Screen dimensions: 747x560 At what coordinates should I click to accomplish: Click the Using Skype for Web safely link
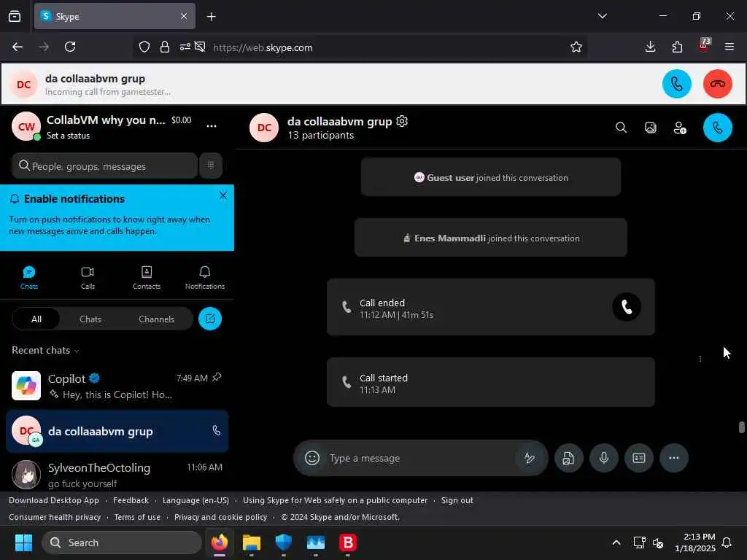(x=335, y=500)
